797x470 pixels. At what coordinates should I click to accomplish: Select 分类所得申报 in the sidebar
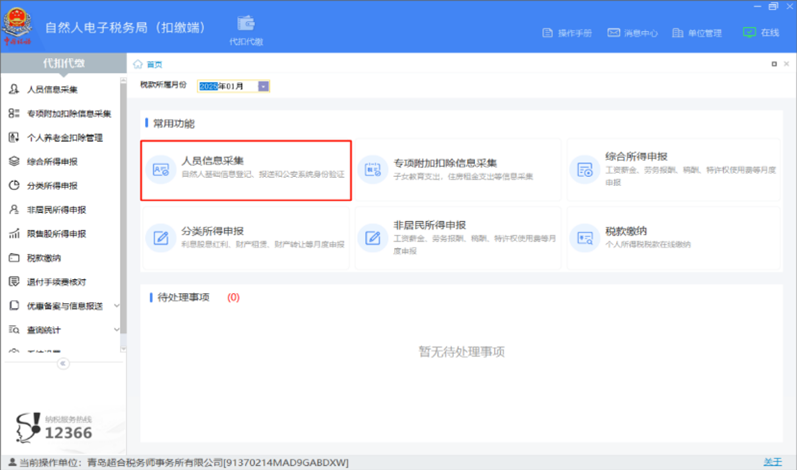point(52,185)
